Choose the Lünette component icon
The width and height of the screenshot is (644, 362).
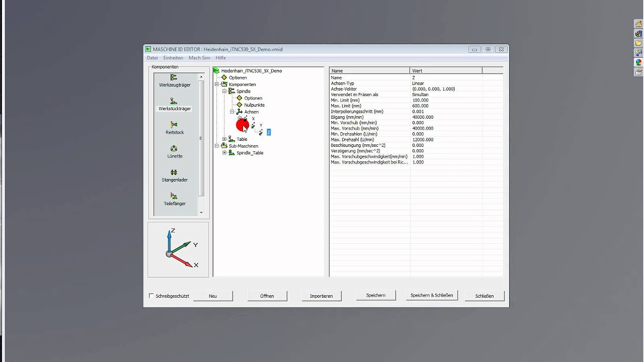coord(174,148)
